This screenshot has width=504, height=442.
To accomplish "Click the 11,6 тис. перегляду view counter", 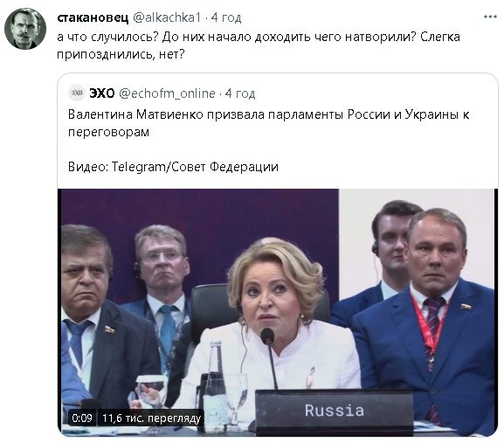I will click(x=151, y=418).
